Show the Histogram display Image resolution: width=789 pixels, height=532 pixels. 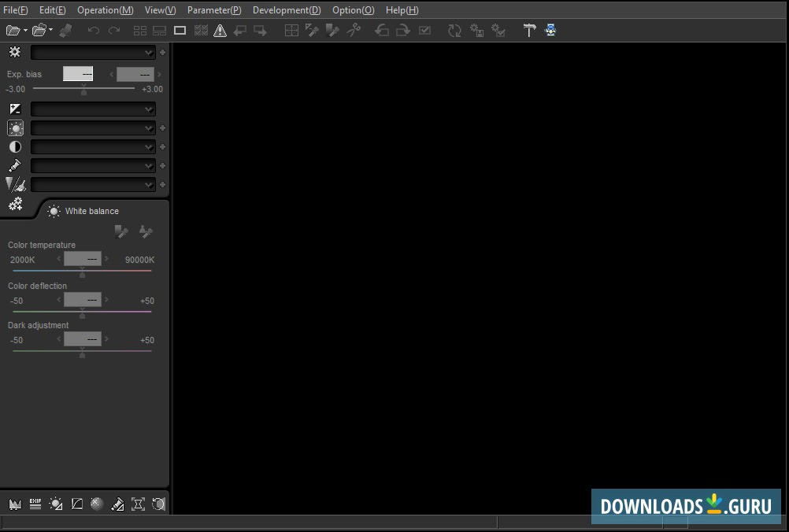point(16,504)
